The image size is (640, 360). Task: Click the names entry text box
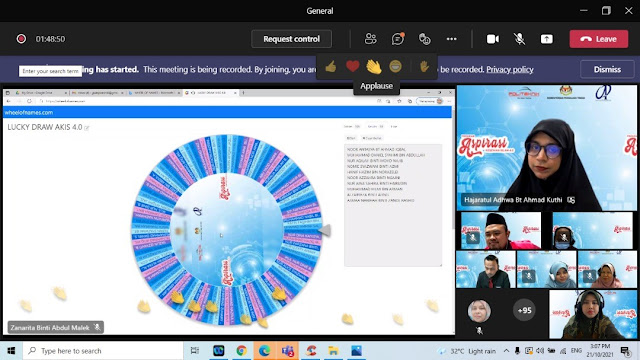pos(393,205)
